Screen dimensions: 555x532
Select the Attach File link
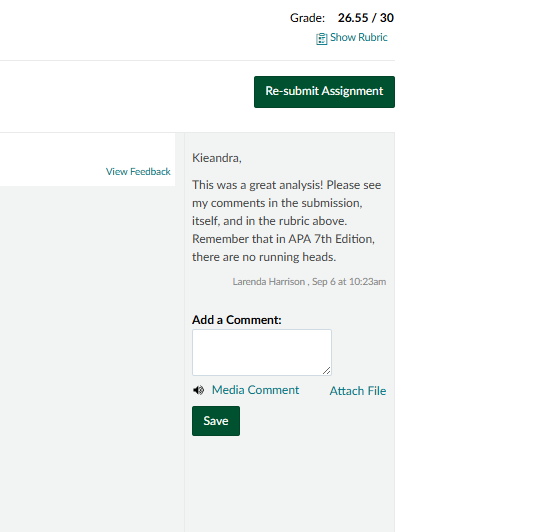click(358, 391)
